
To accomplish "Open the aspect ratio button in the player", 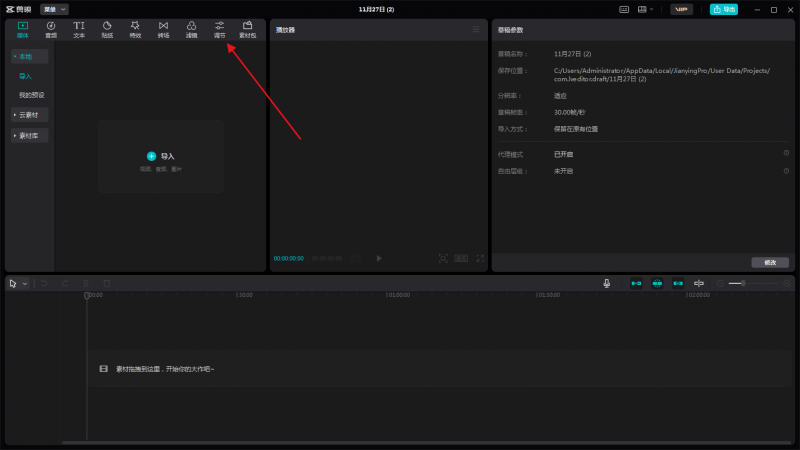I will [461, 259].
